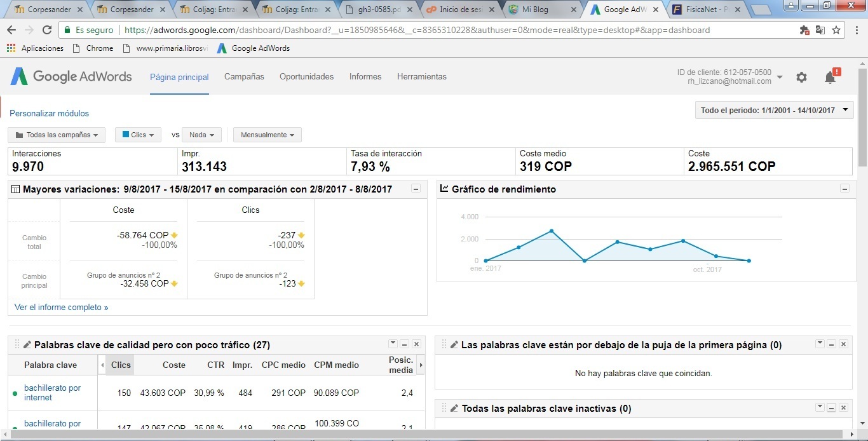Open the Nada comparison dropdown
This screenshot has width=868, height=441.
click(x=201, y=135)
